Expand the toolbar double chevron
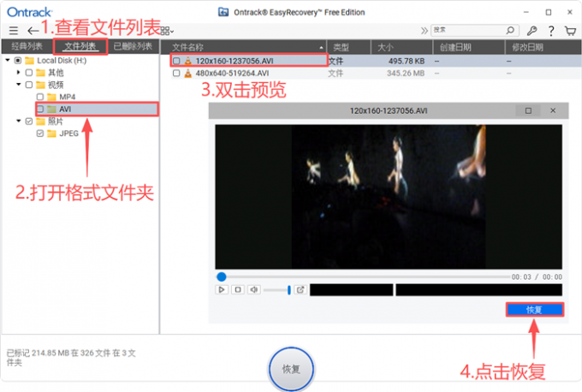 (x=425, y=31)
